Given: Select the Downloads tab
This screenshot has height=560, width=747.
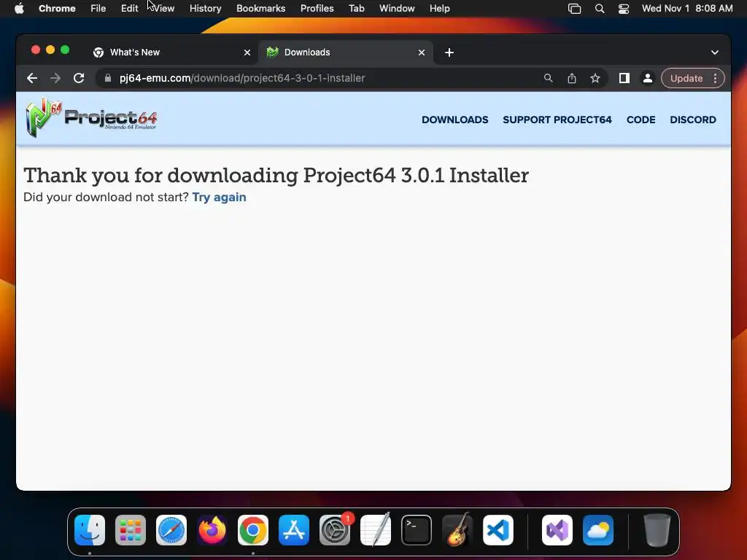Looking at the screenshot, I should point(347,52).
